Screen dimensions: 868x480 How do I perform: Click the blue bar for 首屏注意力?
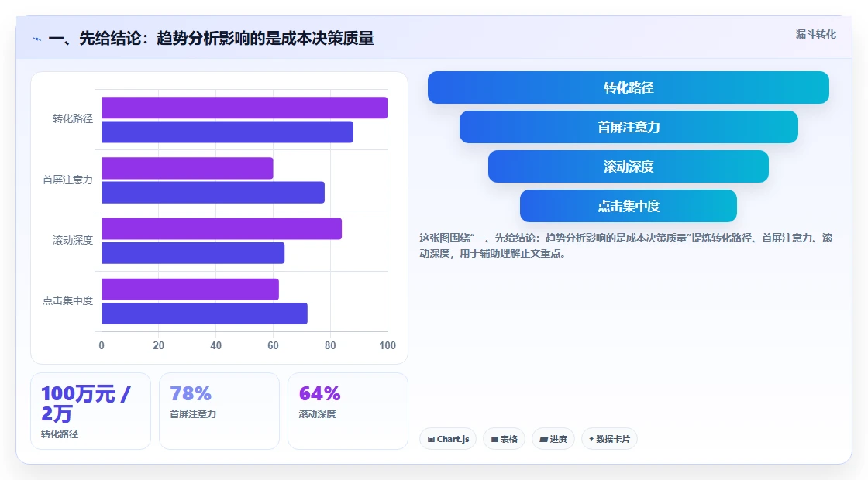point(213,193)
